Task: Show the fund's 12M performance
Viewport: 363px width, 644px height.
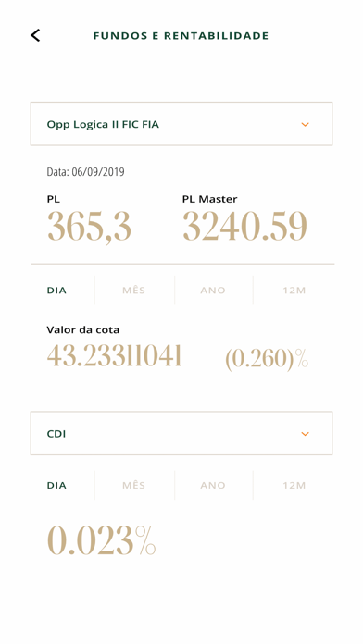Action: pyautogui.click(x=294, y=291)
